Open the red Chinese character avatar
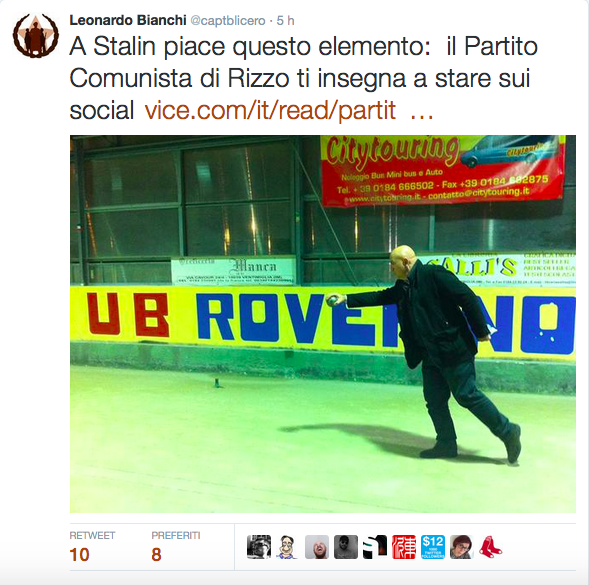 pos(404,547)
